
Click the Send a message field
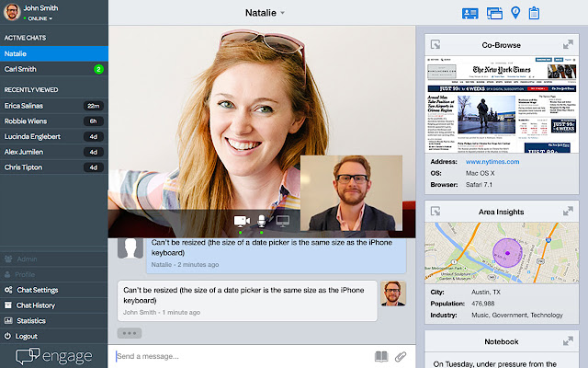[x=242, y=356]
